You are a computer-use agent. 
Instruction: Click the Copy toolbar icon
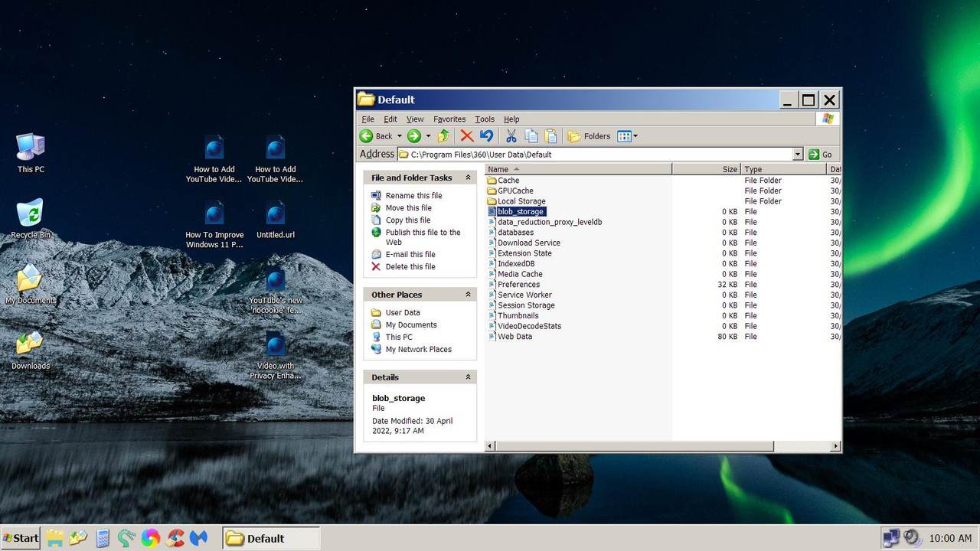pos(531,136)
